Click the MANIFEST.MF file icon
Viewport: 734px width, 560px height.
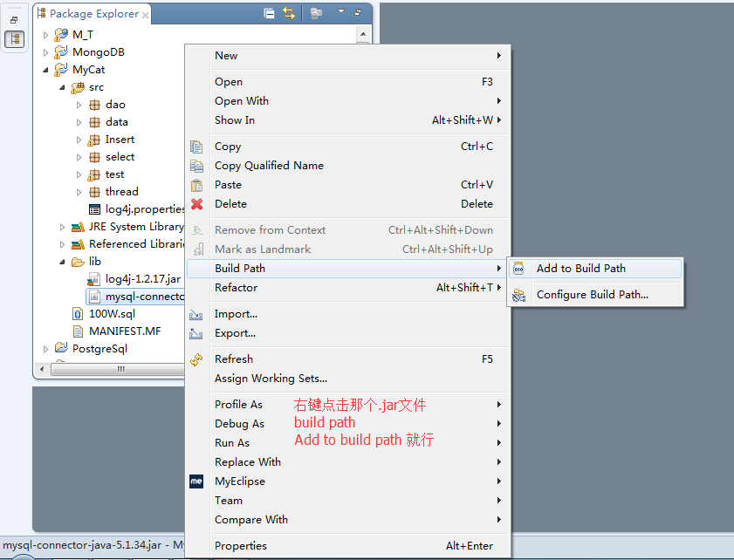(79, 331)
